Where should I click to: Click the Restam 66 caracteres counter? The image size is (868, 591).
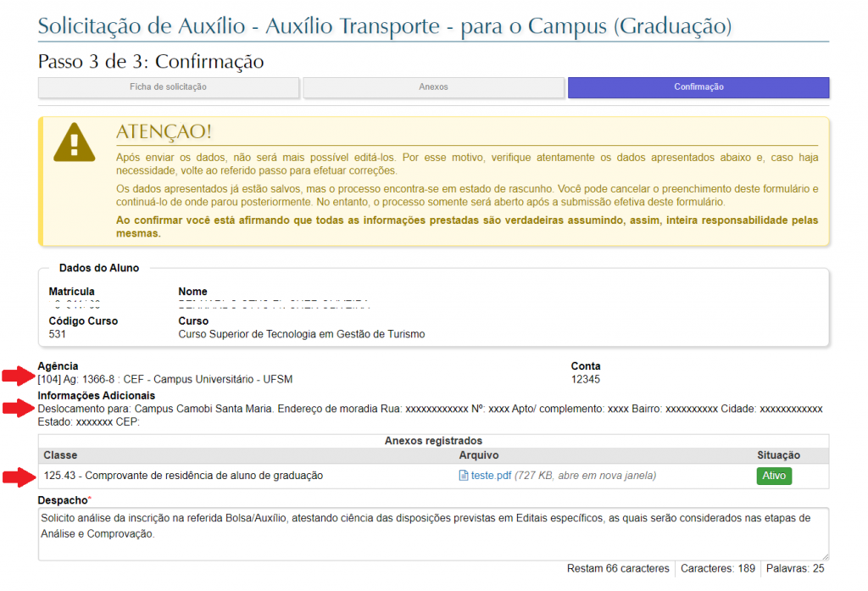(x=618, y=569)
